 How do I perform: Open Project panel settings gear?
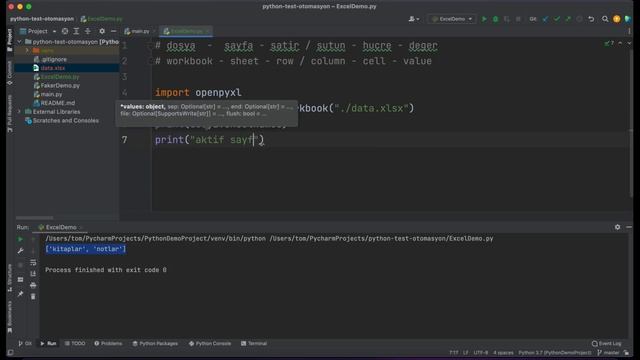point(102,31)
